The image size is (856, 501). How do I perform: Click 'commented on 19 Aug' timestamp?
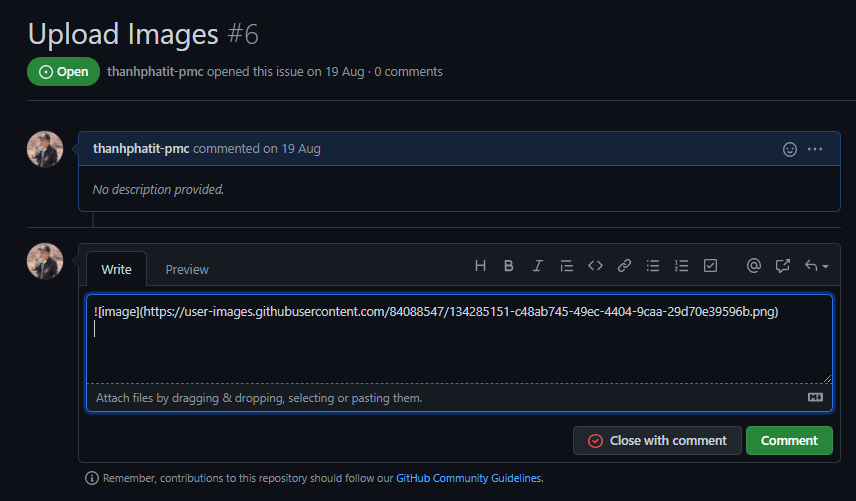[257, 148]
